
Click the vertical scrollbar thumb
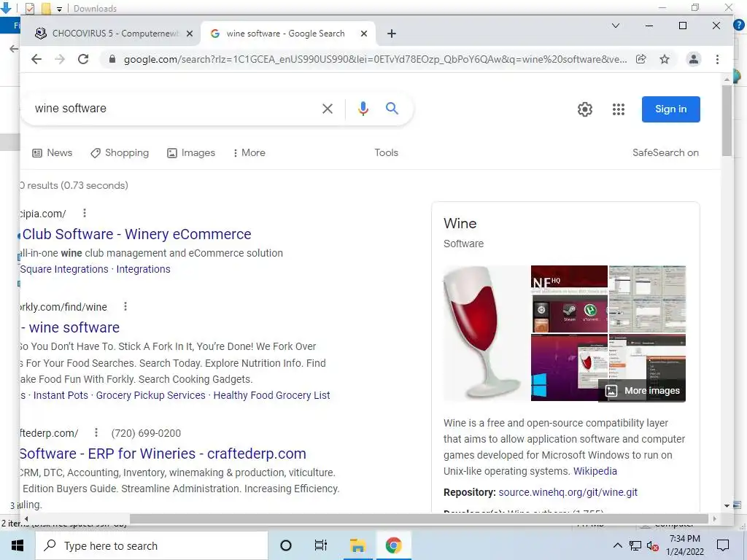point(727,121)
